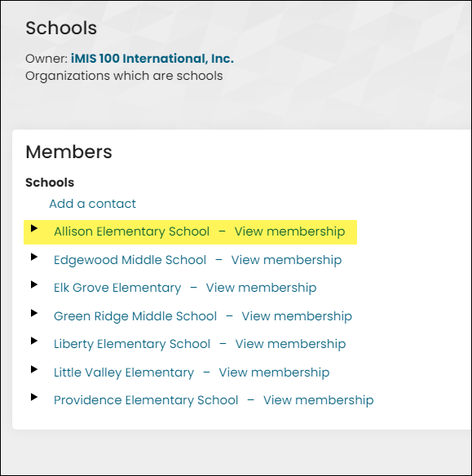This screenshot has width=472, height=476.
Task: Open Little Valley Elementary link
Action: tap(124, 372)
